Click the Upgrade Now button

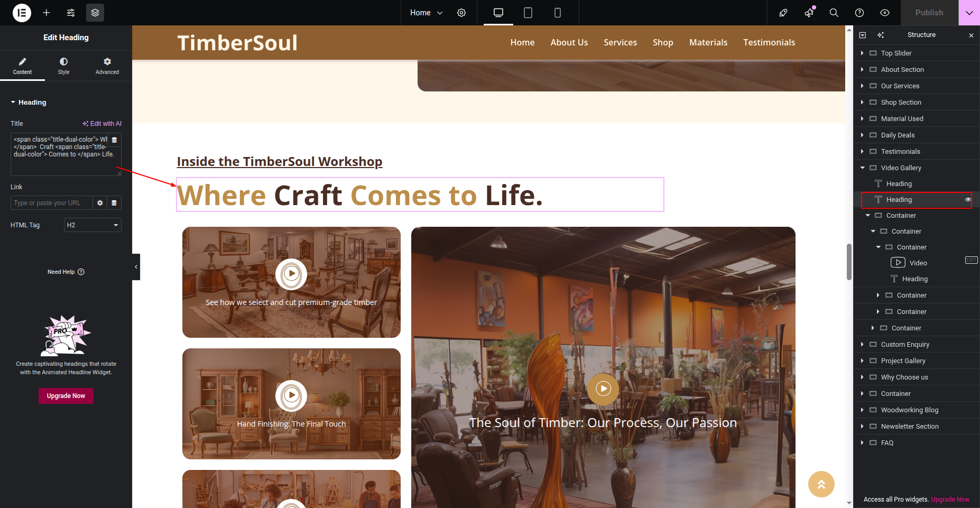pyautogui.click(x=66, y=396)
